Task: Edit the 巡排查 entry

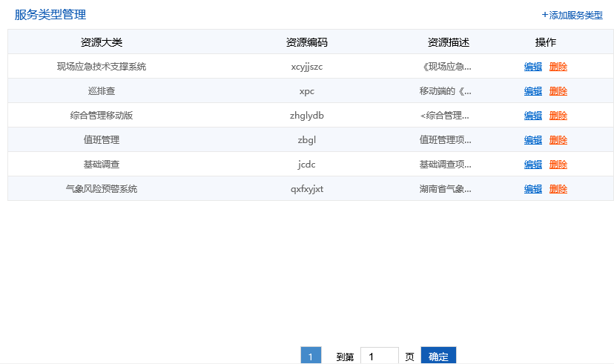Action: 532,91
